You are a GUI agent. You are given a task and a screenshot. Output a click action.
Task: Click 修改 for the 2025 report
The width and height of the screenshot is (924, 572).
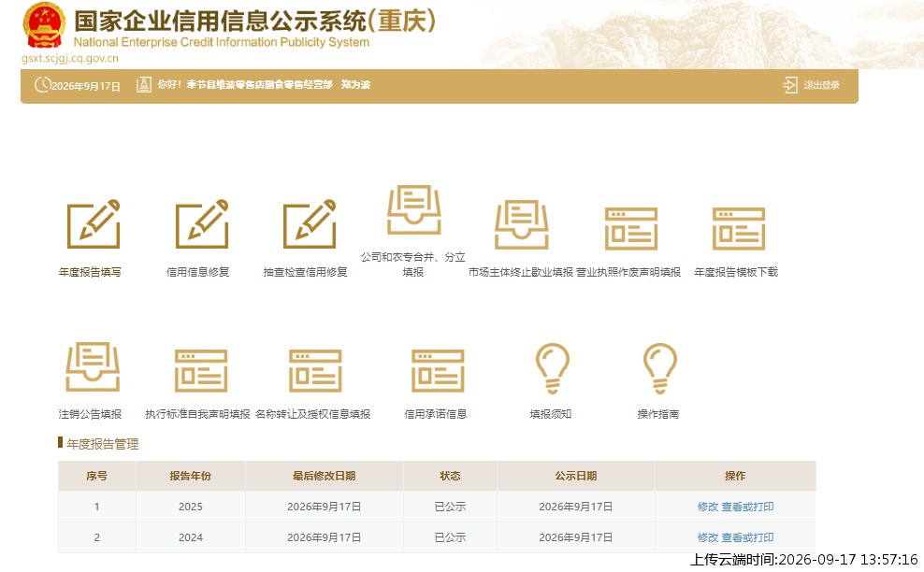click(x=708, y=507)
